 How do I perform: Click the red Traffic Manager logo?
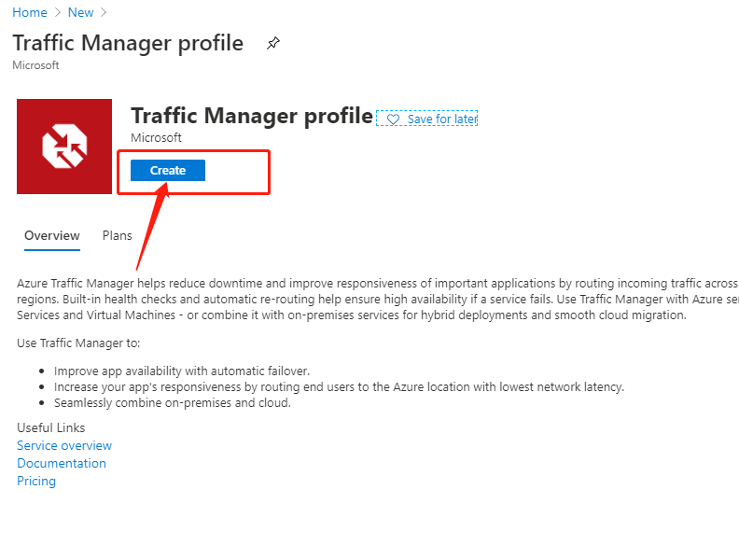64,147
